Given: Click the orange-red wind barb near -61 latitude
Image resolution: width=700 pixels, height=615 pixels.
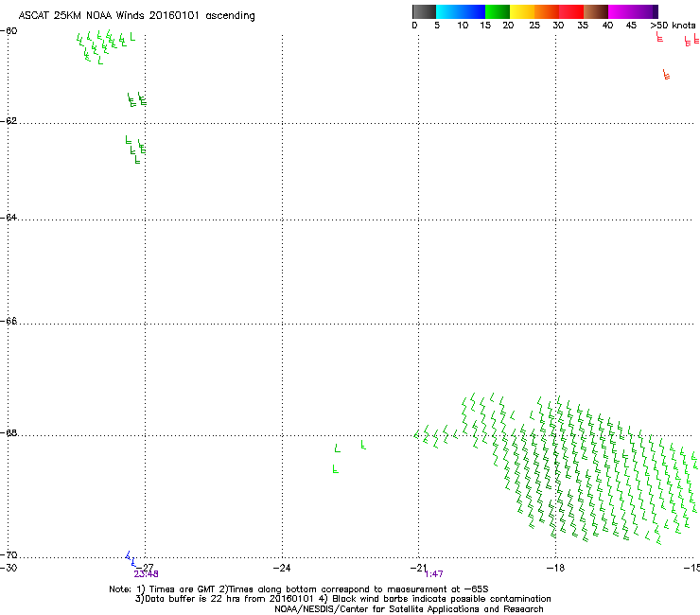Looking at the screenshot, I should 666,75.
